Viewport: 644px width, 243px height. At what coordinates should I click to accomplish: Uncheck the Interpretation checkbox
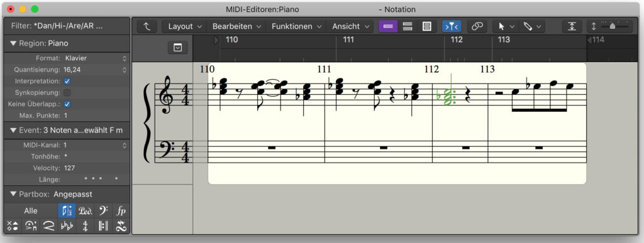tap(67, 81)
